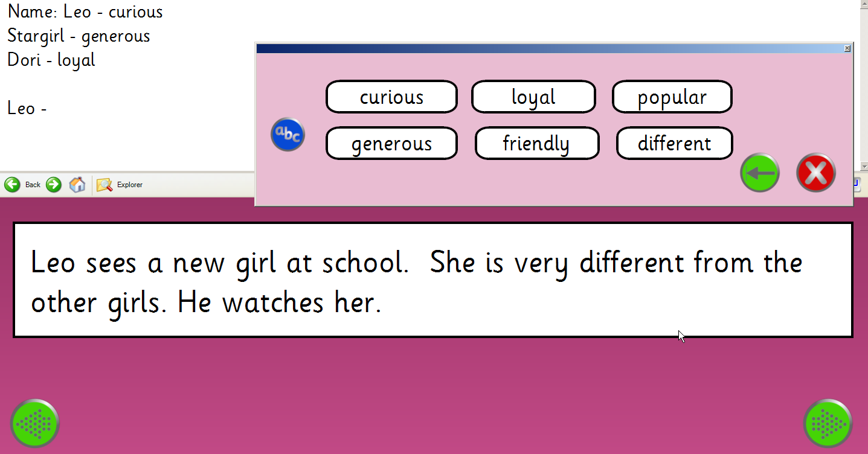Insert the word "generous"
The height and width of the screenshot is (454, 868).
click(x=391, y=144)
